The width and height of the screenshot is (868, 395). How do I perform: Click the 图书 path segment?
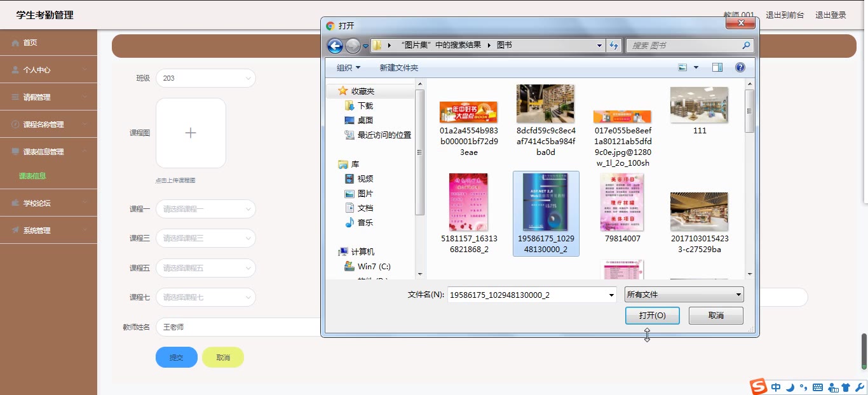[505, 46]
